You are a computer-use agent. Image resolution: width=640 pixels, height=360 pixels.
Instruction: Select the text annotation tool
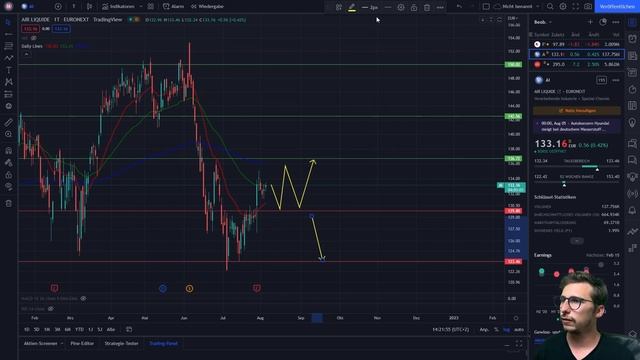coord(8,70)
